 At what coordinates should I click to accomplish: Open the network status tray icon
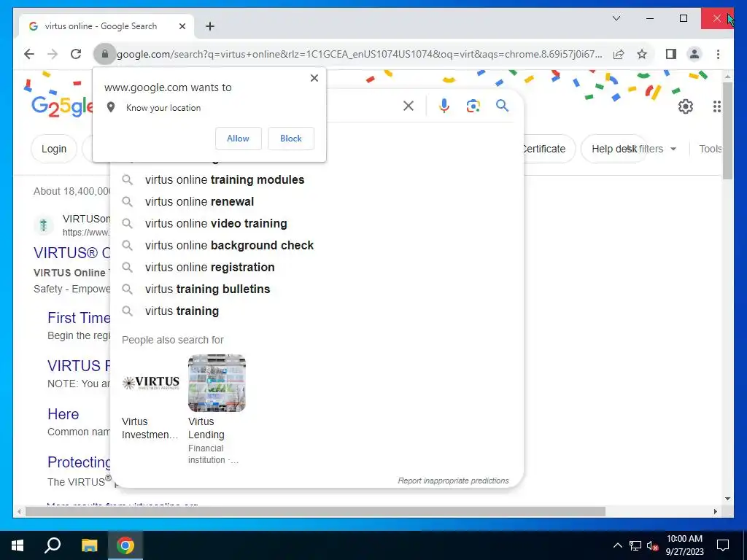[635, 545]
